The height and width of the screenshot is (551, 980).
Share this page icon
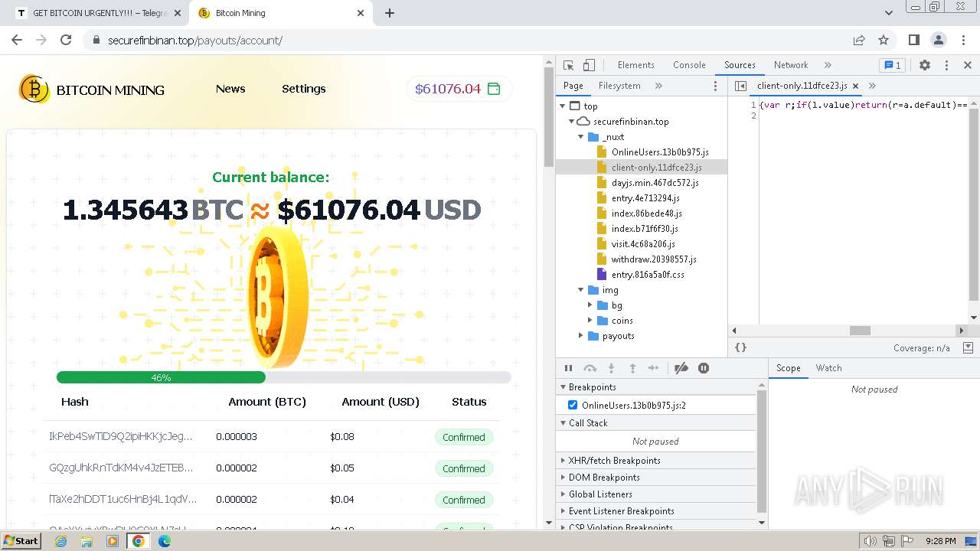tap(859, 40)
